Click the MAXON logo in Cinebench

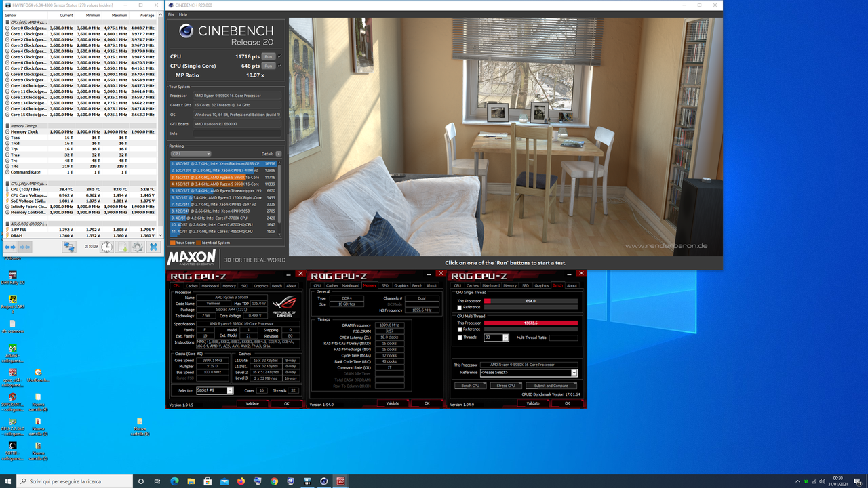(191, 258)
